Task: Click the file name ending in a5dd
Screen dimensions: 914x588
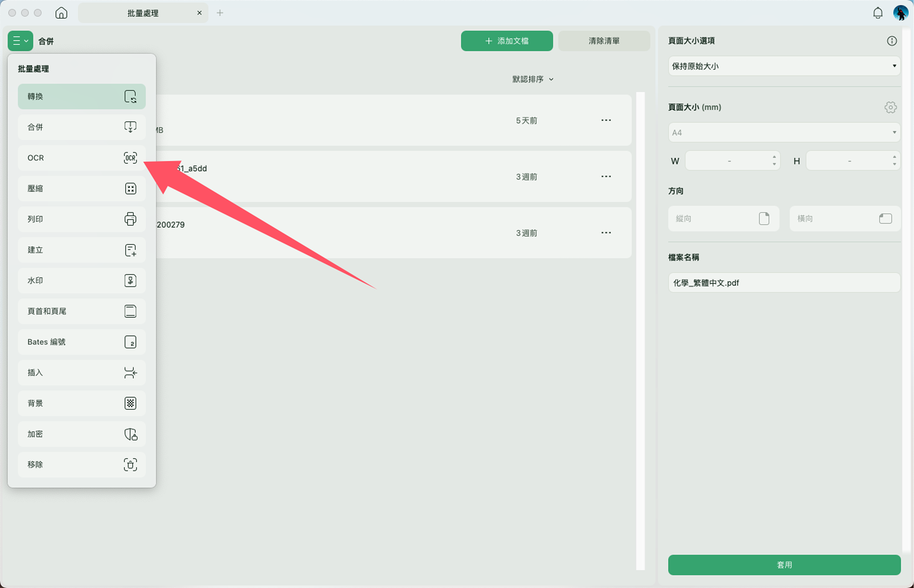Action: [x=192, y=168]
